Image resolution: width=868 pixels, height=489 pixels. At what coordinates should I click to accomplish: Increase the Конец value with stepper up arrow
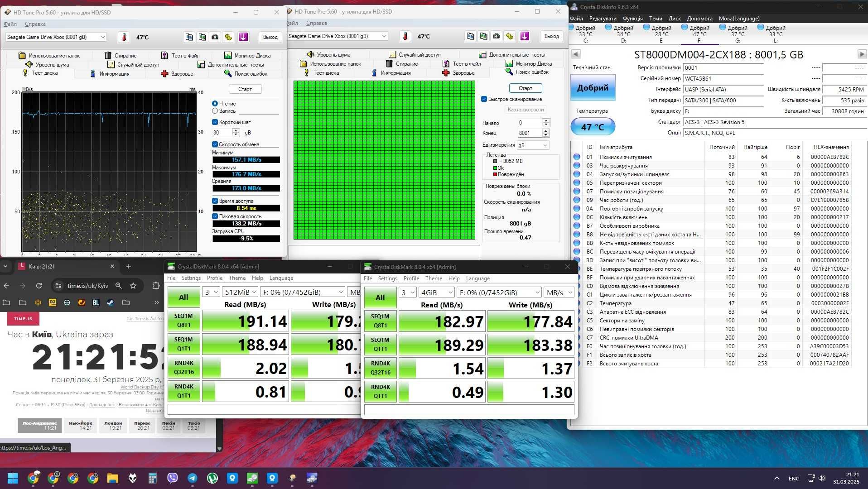coord(546,130)
